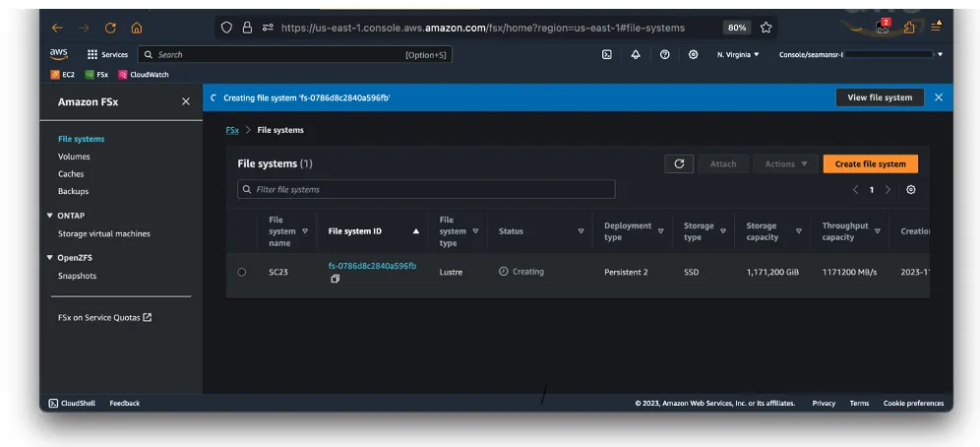Bookmark this page with the star icon
980x447 pixels.
coord(766,28)
